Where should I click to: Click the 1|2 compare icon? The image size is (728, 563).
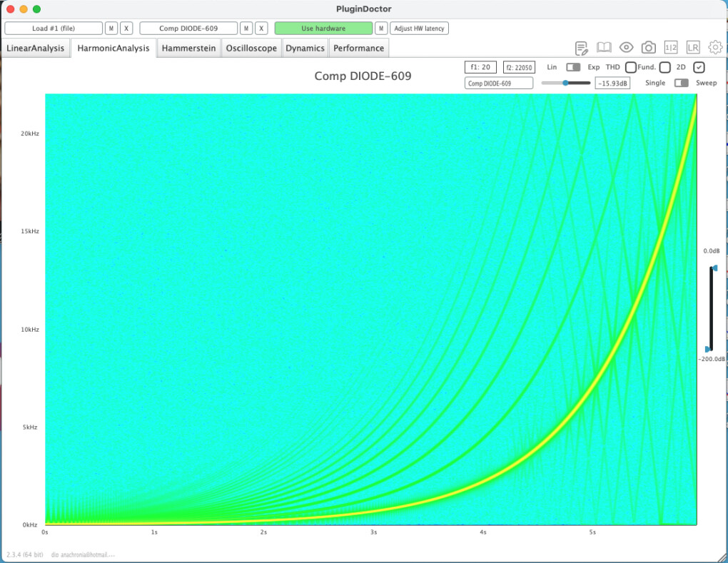coord(670,48)
